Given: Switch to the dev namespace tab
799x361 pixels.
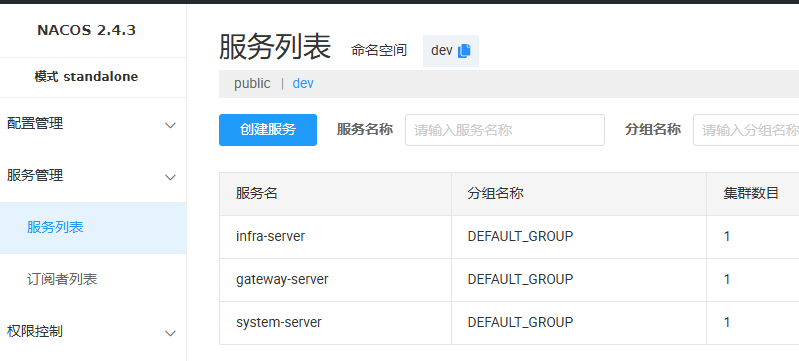Looking at the screenshot, I should (x=303, y=84).
